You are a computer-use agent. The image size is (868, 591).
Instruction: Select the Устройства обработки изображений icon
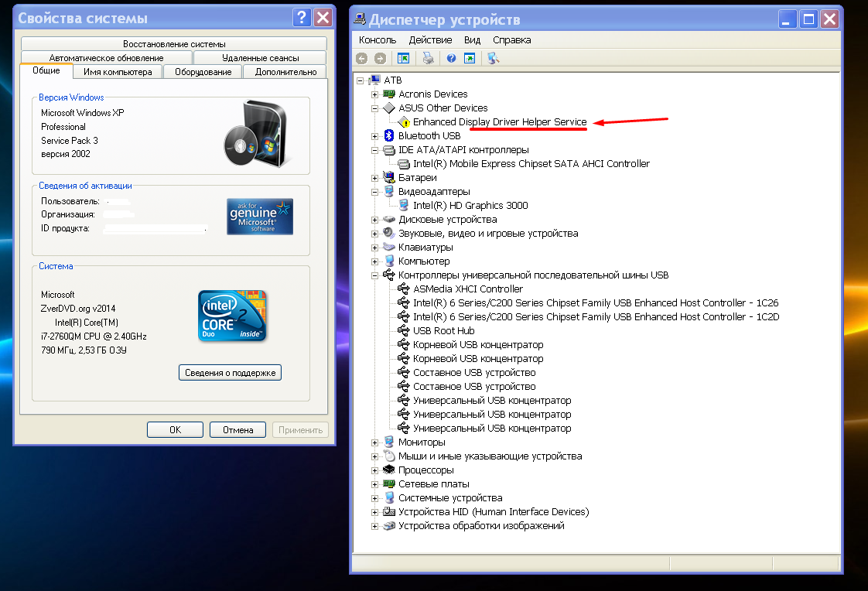click(389, 526)
